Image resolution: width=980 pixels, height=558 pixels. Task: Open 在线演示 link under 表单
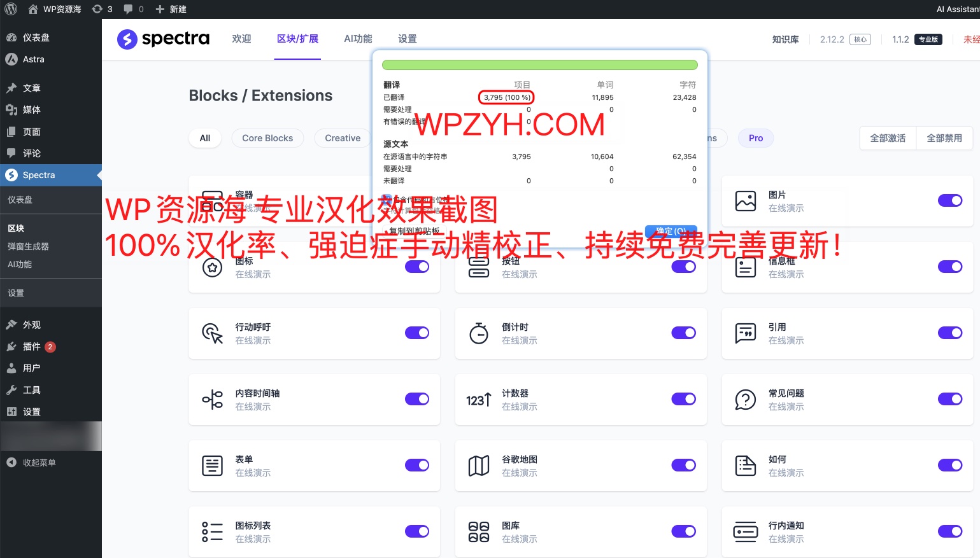pos(253,473)
